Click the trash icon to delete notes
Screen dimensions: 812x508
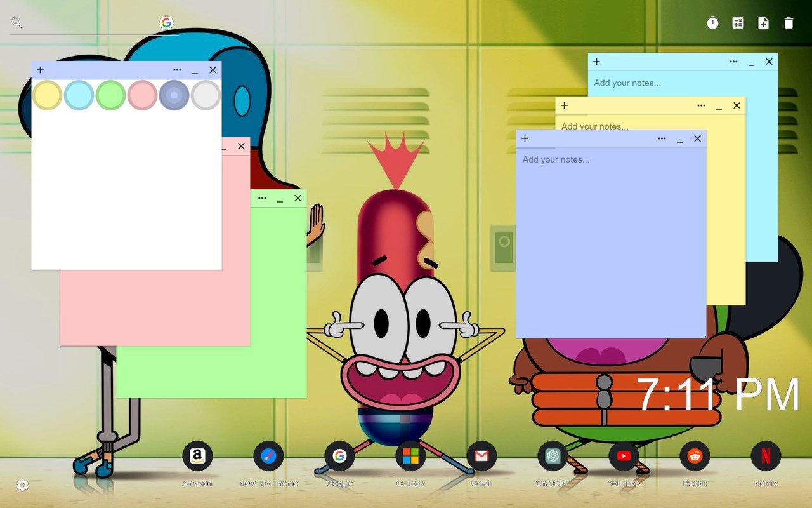(789, 23)
